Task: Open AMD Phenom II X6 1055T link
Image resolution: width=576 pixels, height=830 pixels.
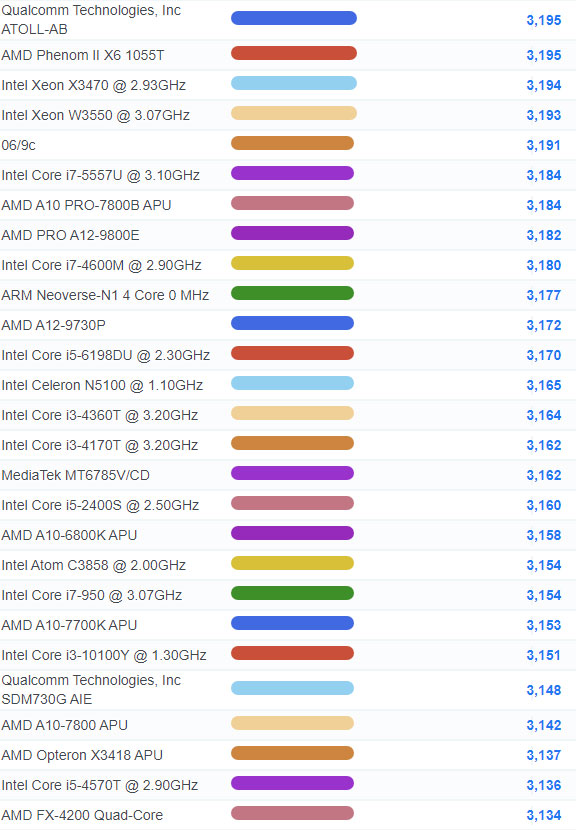Action: pyautogui.click(x=83, y=55)
